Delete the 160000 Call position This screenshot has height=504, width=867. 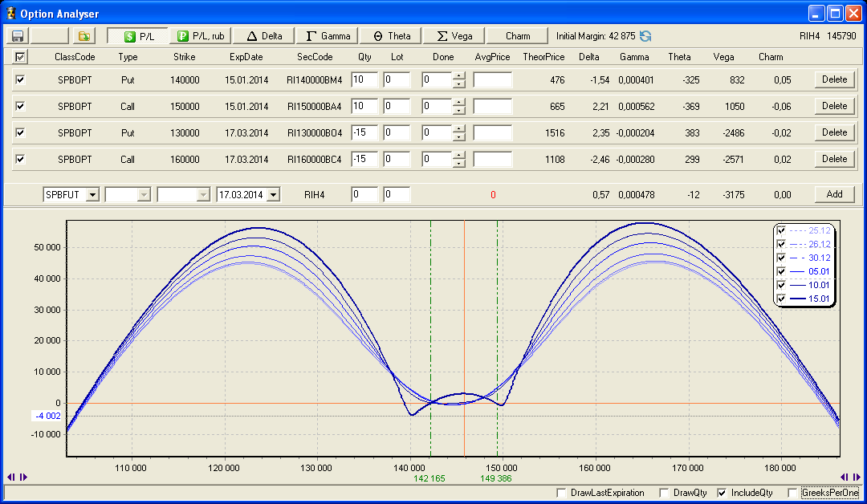click(834, 159)
